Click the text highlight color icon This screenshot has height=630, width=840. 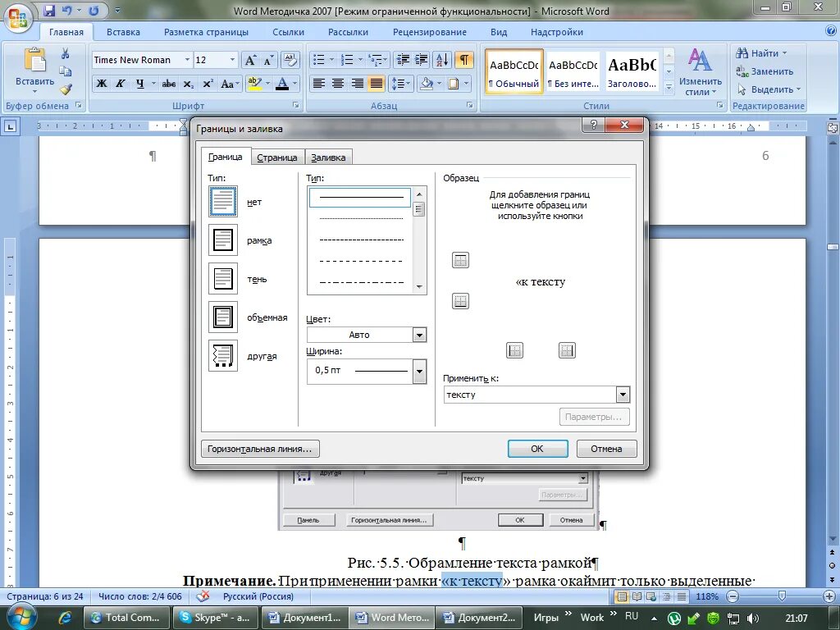click(x=254, y=84)
